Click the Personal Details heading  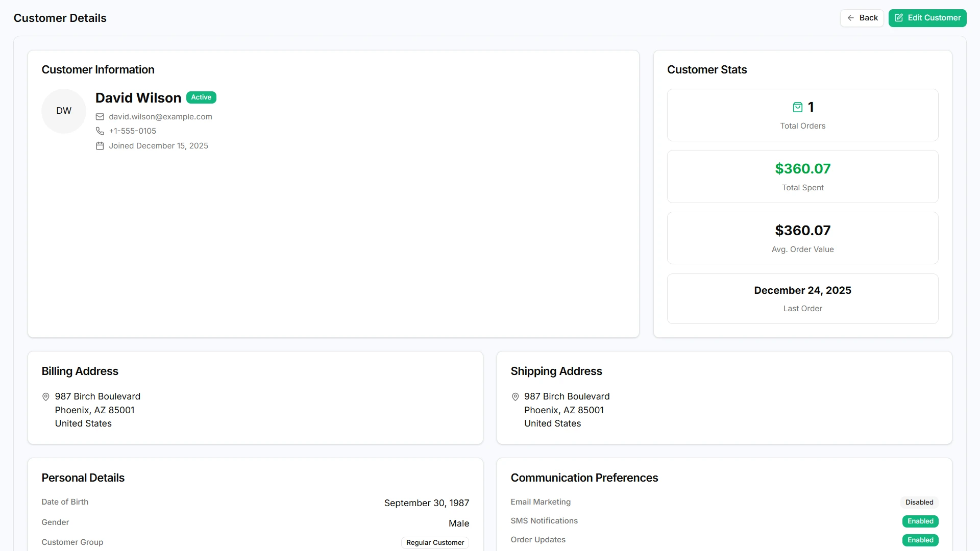pyautogui.click(x=83, y=478)
